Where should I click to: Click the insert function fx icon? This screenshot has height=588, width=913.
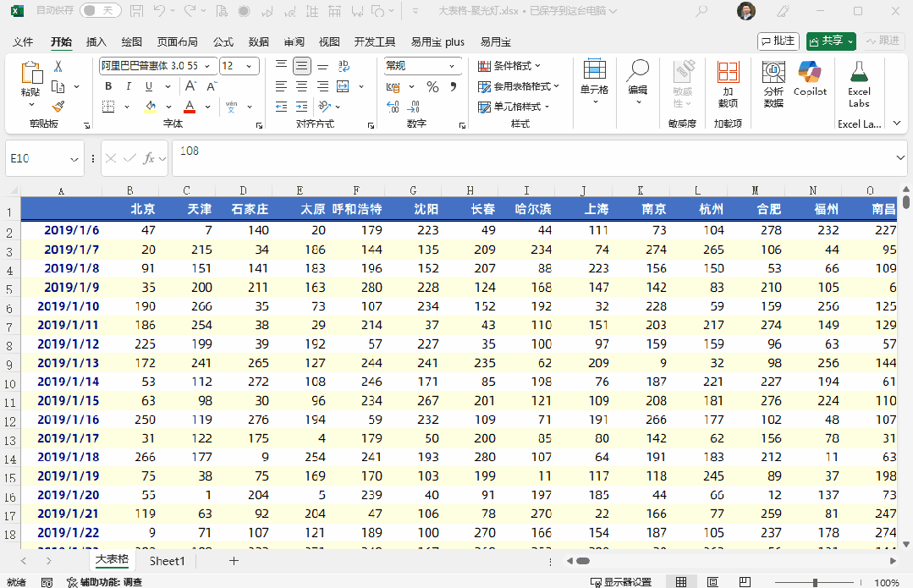[x=149, y=158]
